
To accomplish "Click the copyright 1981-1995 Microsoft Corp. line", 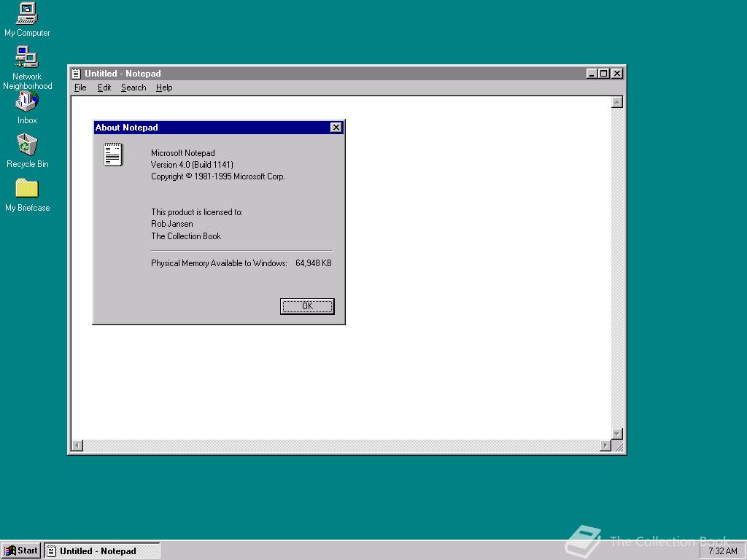I will click(217, 176).
